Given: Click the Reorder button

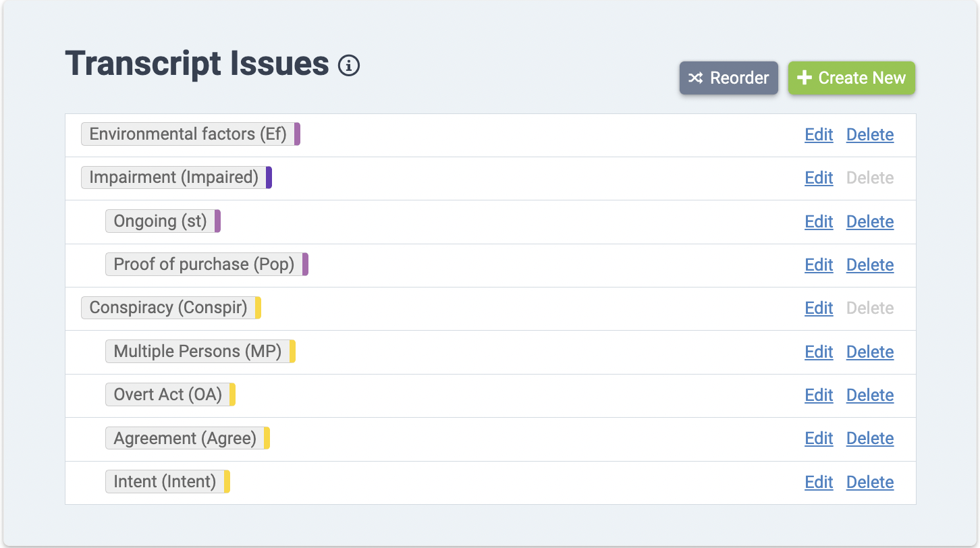Looking at the screenshot, I should pos(728,78).
